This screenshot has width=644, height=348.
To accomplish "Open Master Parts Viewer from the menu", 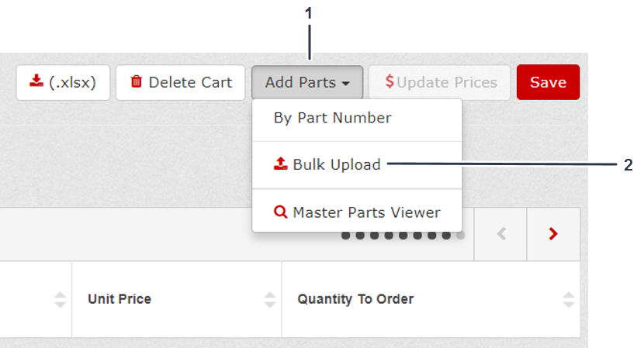I will [x=366, y=212].
